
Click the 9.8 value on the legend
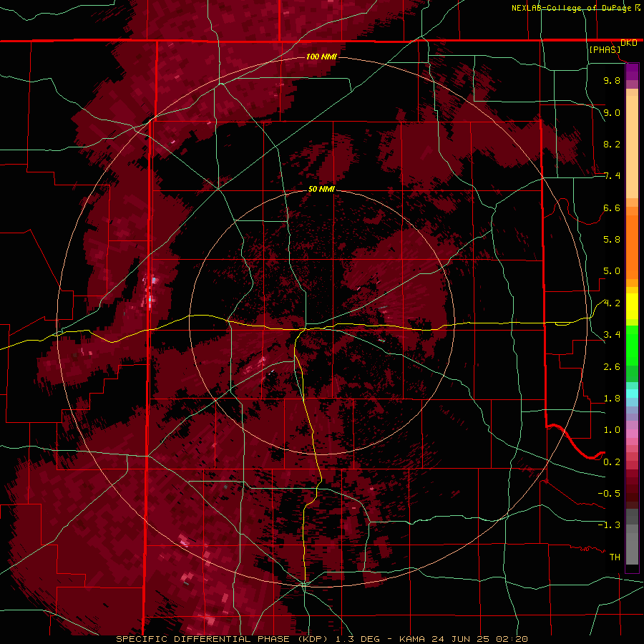point(612,80)
